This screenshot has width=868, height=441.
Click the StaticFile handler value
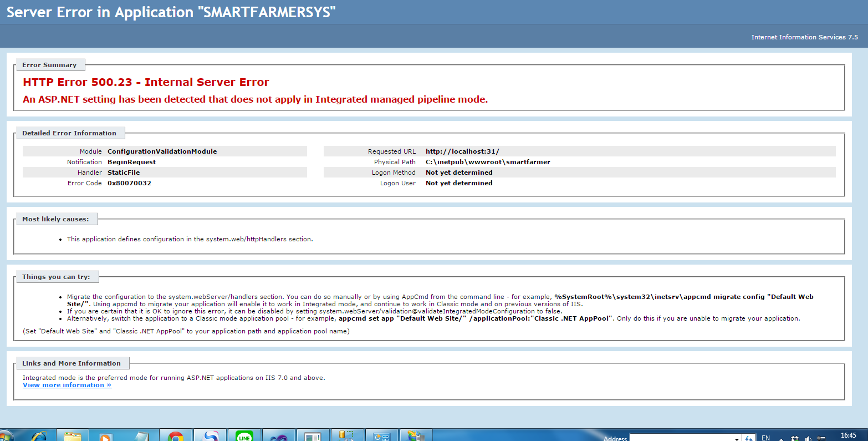click(x=124, y=173)
